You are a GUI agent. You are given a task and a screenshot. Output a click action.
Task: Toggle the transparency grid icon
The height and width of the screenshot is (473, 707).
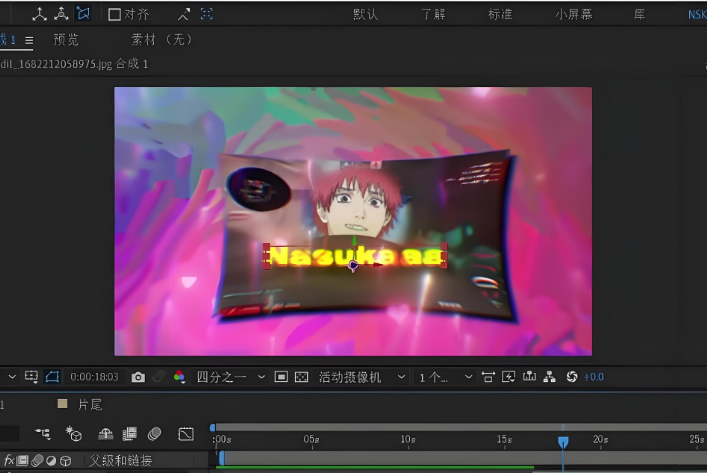pos(301,377)
